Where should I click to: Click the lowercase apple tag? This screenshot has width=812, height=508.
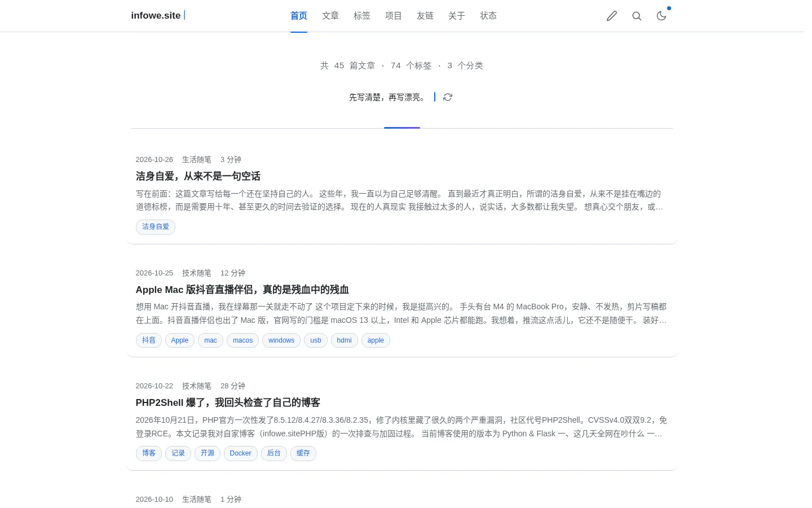pyautogui.click(x=376, y=340)
